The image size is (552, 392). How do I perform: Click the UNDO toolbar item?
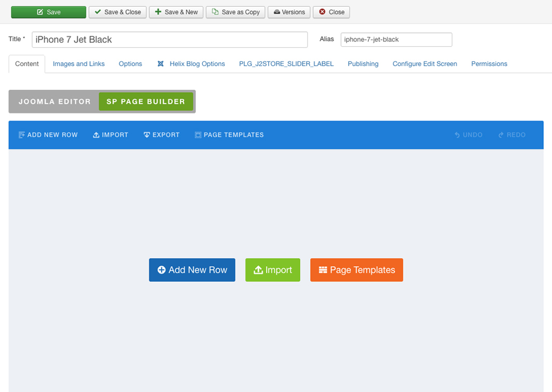pos(468,135)
